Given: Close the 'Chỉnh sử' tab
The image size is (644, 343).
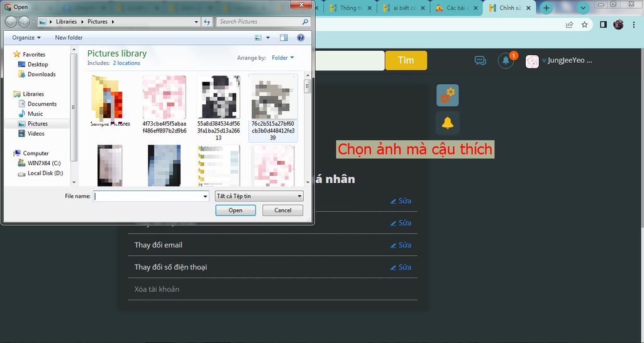Looking at the screenshot, I should tap(528, 8).
